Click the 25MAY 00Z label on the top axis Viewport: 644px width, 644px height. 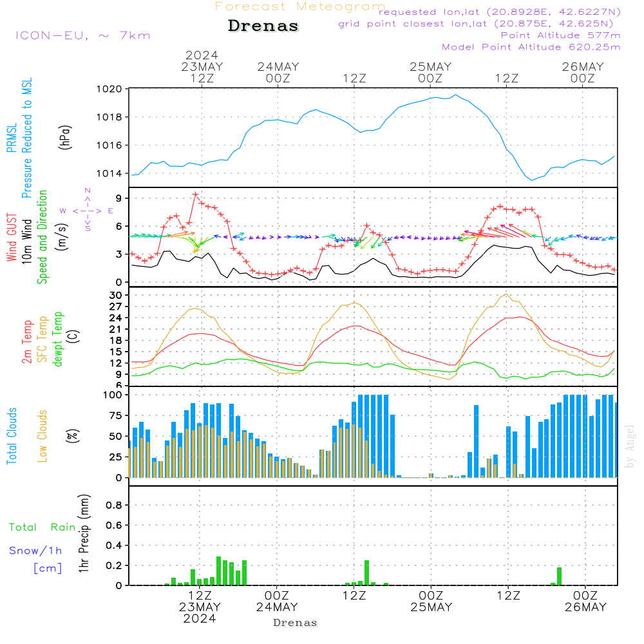click(430, 72)
